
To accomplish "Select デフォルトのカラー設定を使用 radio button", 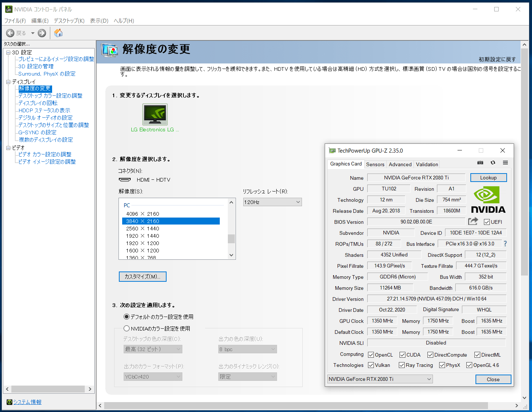I will (x=127, y=317).
